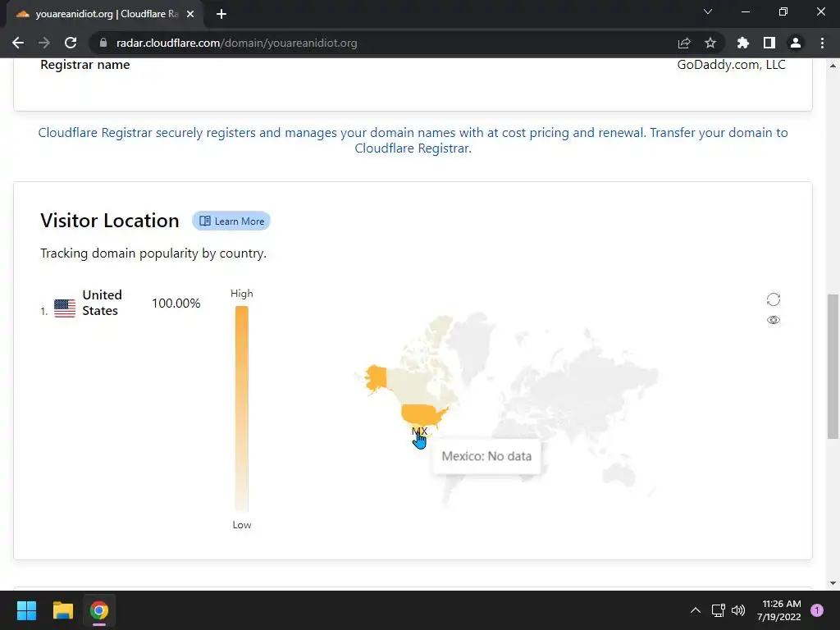Toggle map visibility with the eye icon
Screen dimensions: 840x630
(x=773, y=320)
